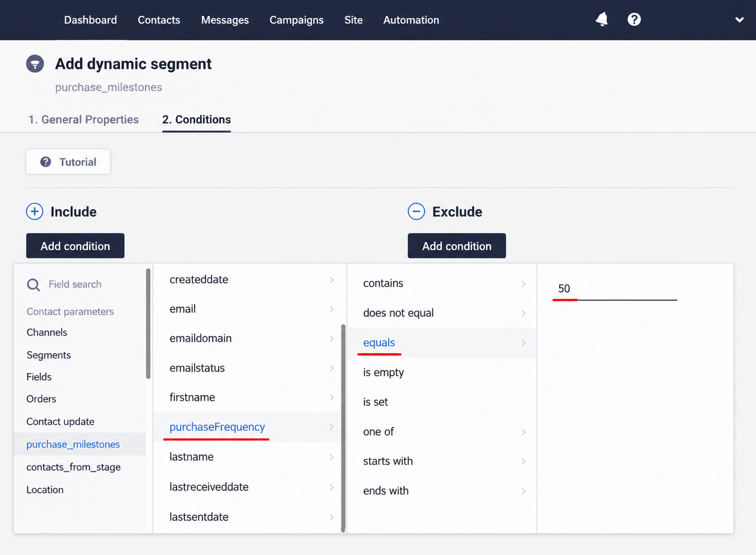Viewport: 756px width, 555px height.
Task: Click the Include plus circle icon
Action: [x=35, y=212]
